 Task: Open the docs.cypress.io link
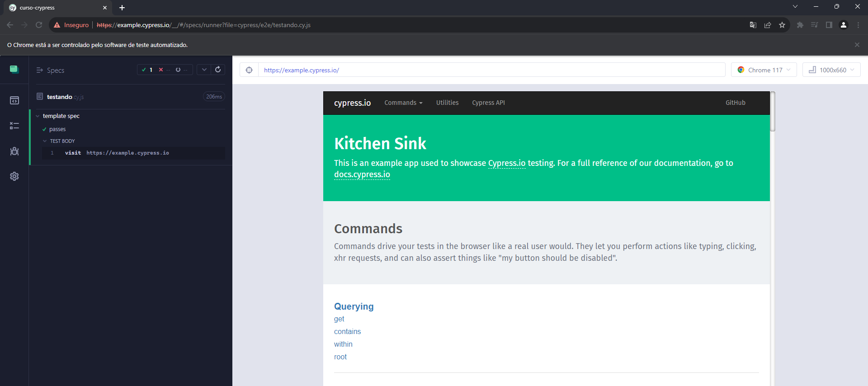(x=362, y=174)
